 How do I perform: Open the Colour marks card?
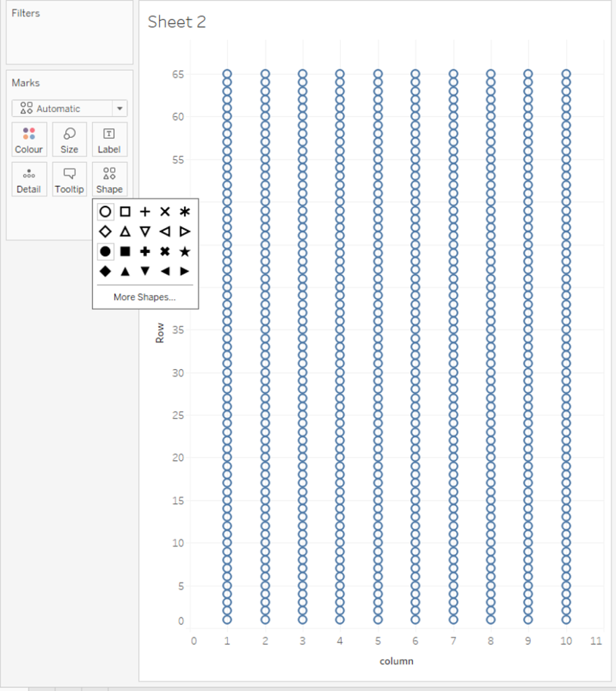click(29, 140)
